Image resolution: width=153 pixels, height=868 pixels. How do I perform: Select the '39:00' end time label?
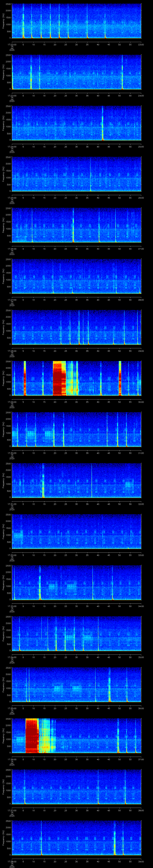pyautogui.click(x=141, y=861)
